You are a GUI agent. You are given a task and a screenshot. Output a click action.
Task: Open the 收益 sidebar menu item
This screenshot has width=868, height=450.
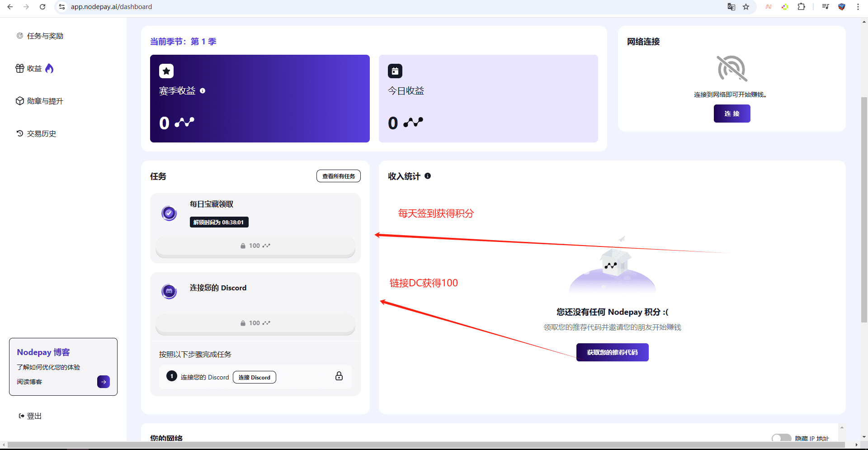(x=34, y=68)
